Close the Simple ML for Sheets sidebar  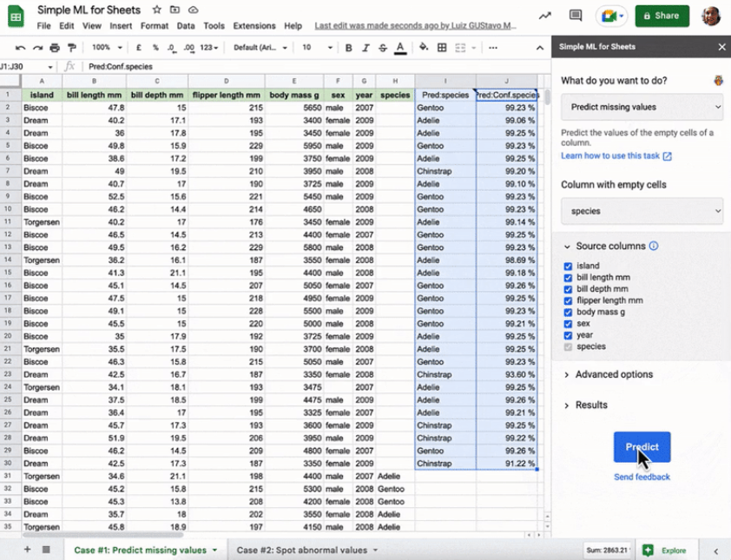(x=721, y=47)
